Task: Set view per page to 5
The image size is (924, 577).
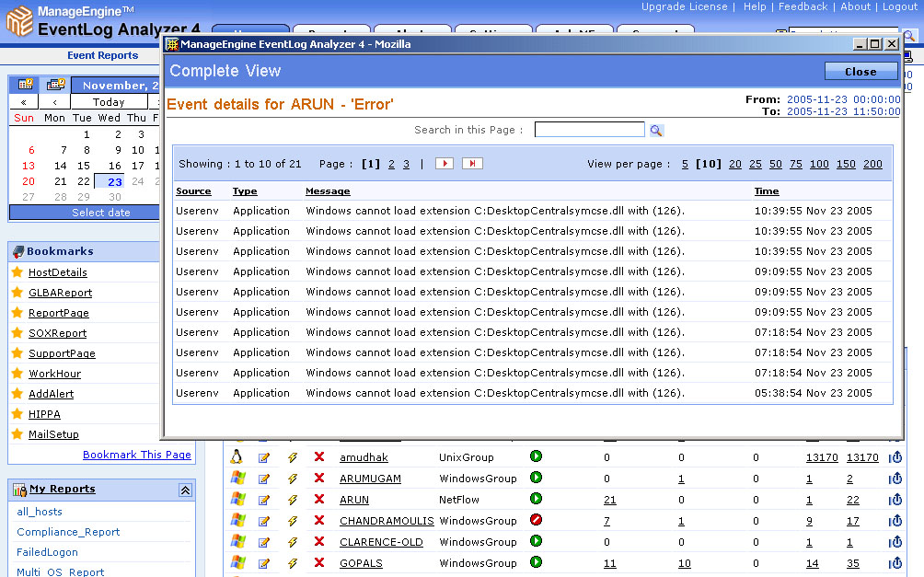Action: (x=685, y=164)
